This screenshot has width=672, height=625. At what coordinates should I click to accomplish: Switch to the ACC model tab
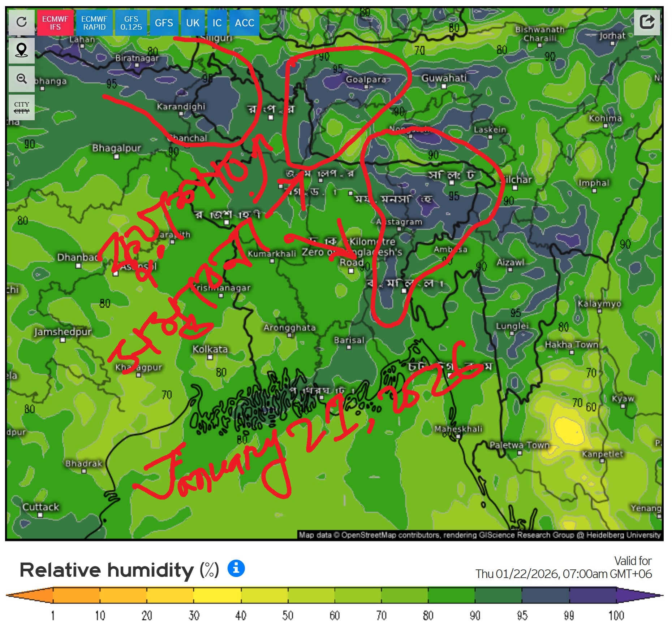(x=245, y=23)
